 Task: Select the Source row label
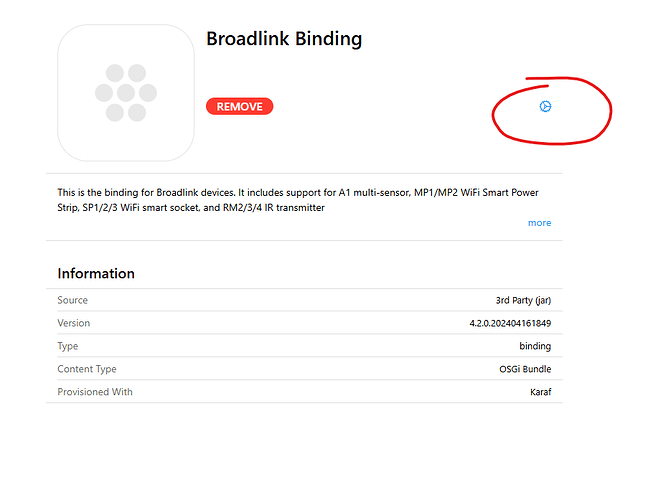(x=73, y=300)
